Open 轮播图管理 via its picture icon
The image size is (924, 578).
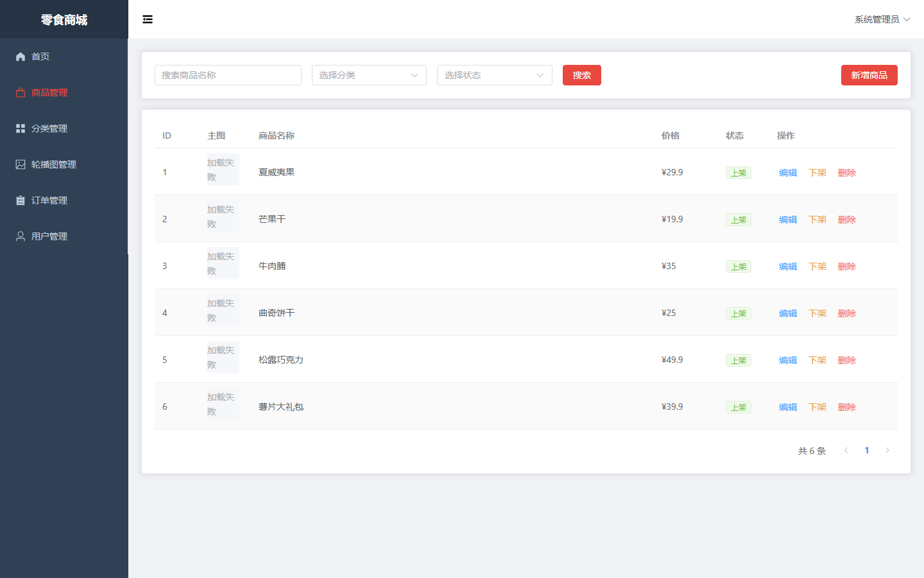click(x=21, y=164)
